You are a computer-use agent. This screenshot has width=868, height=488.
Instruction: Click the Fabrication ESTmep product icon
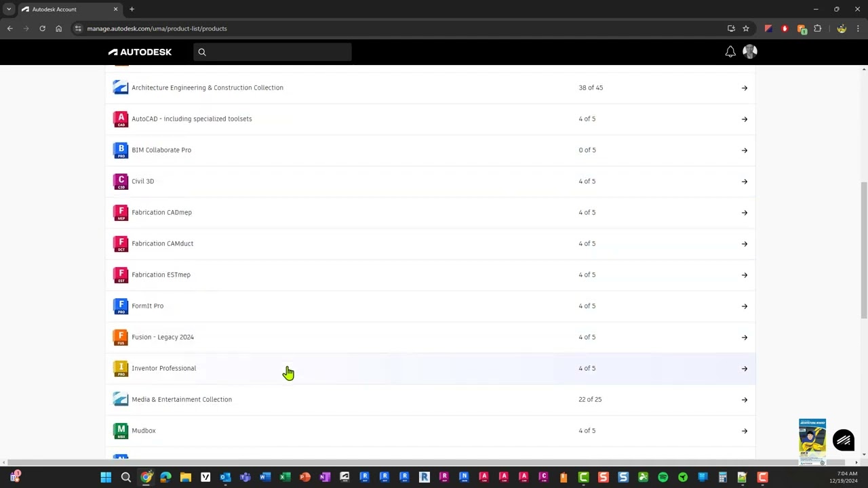[x=121, y=274]
